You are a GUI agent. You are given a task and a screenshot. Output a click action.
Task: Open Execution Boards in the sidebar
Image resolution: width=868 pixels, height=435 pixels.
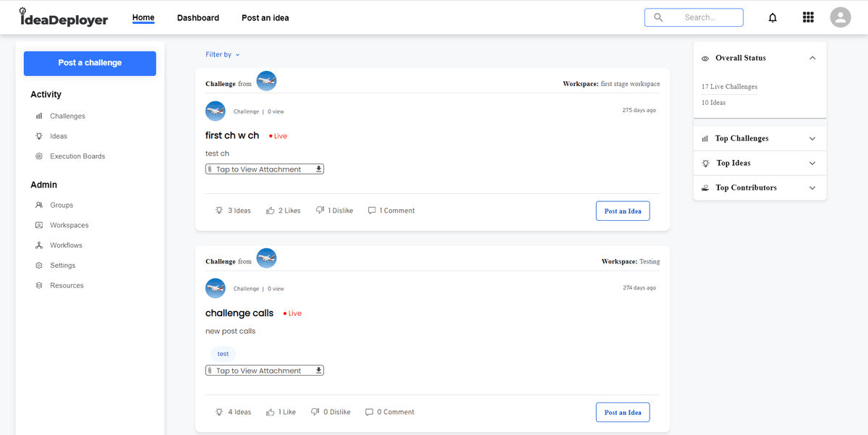click(77, 156)
